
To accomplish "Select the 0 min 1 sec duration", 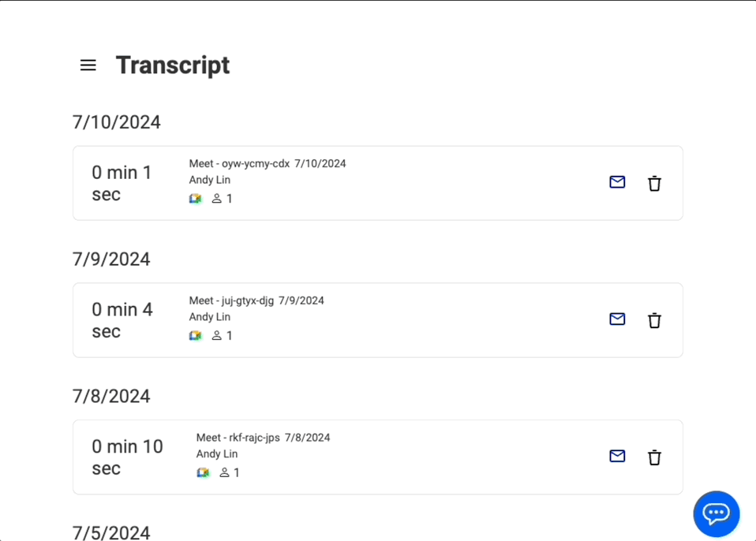I will 122,183.
